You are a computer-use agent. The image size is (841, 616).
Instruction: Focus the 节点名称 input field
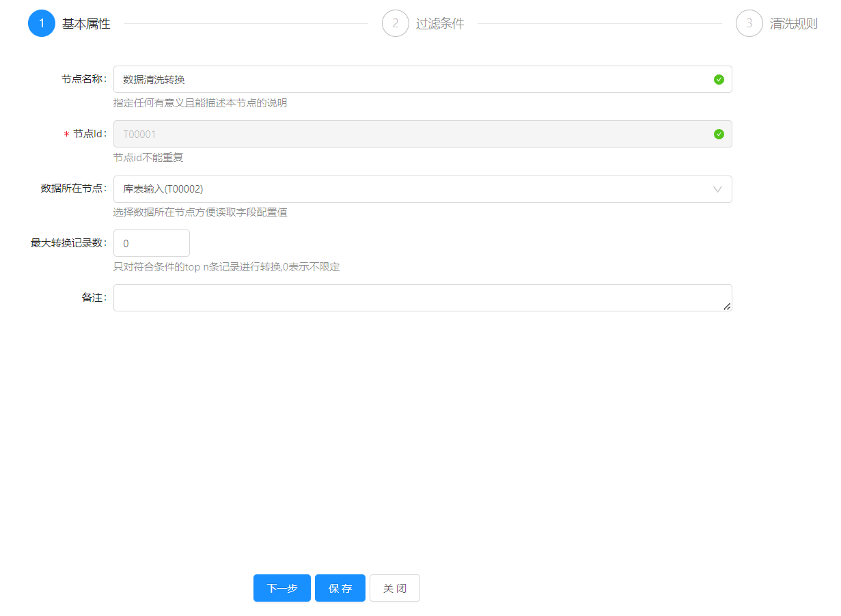[410, 79]
